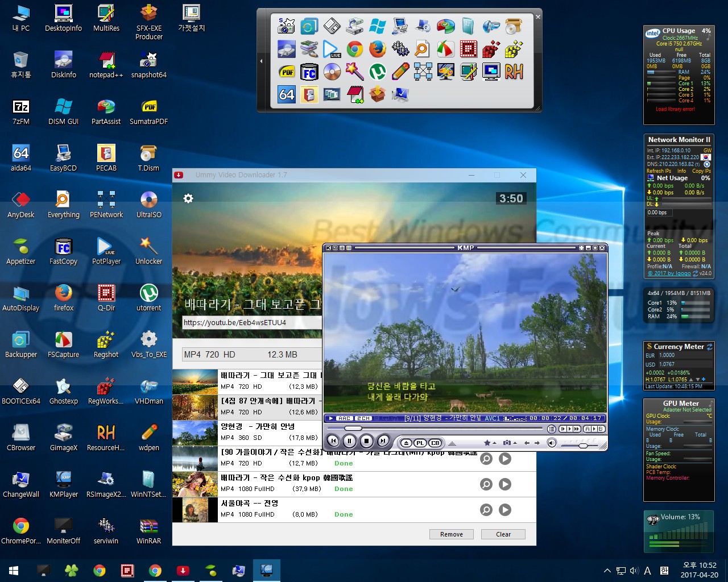The width and height of the screenshot is (728, 582).
Task: Pause playback in KMP player
Action: point(350,440)
